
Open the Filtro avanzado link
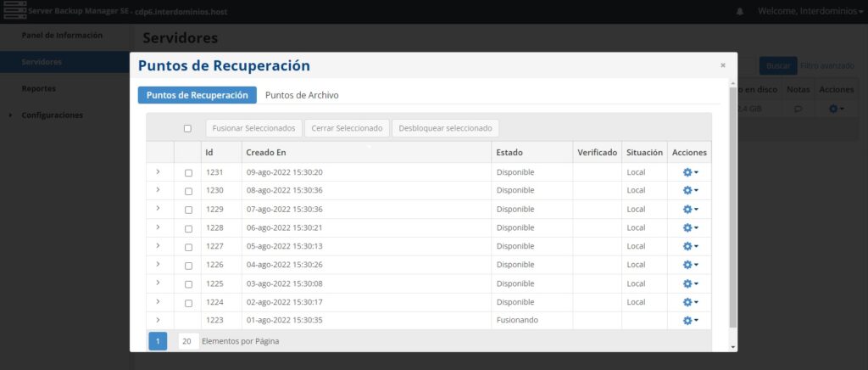coord(827,65)
